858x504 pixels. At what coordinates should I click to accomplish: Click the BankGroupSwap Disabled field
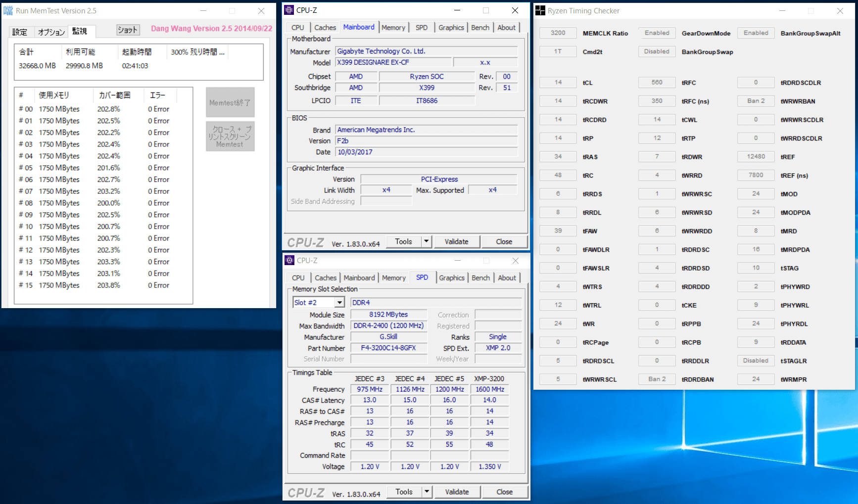[x=657, y=51]
